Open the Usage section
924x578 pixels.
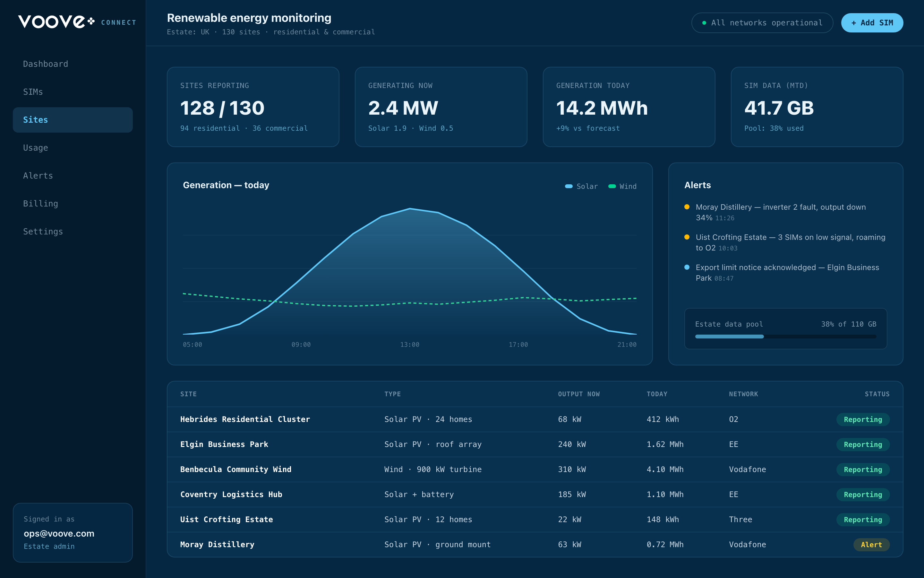(x=73, y=148)
